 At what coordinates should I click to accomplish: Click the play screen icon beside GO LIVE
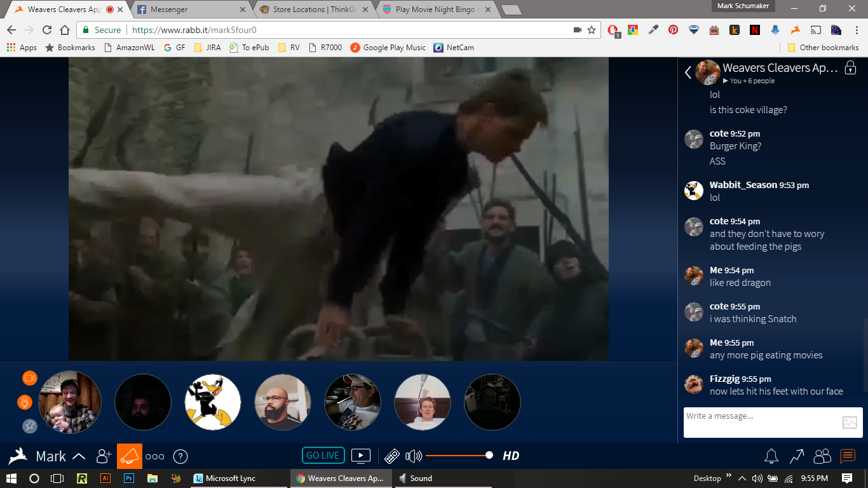361,456
